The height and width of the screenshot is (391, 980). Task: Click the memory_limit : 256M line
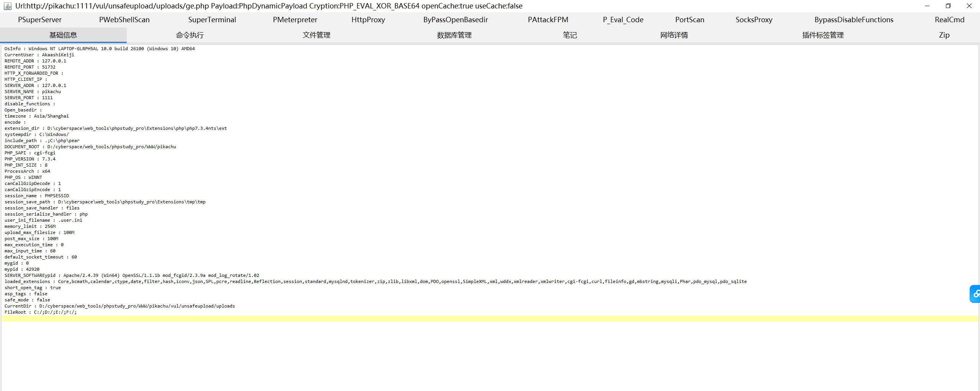click(x=30, y=226)
